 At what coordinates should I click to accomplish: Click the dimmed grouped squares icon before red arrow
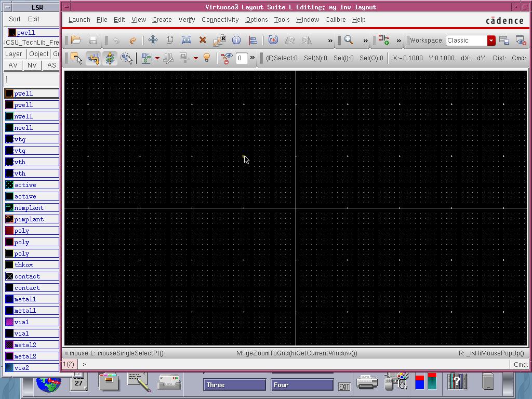183,58
